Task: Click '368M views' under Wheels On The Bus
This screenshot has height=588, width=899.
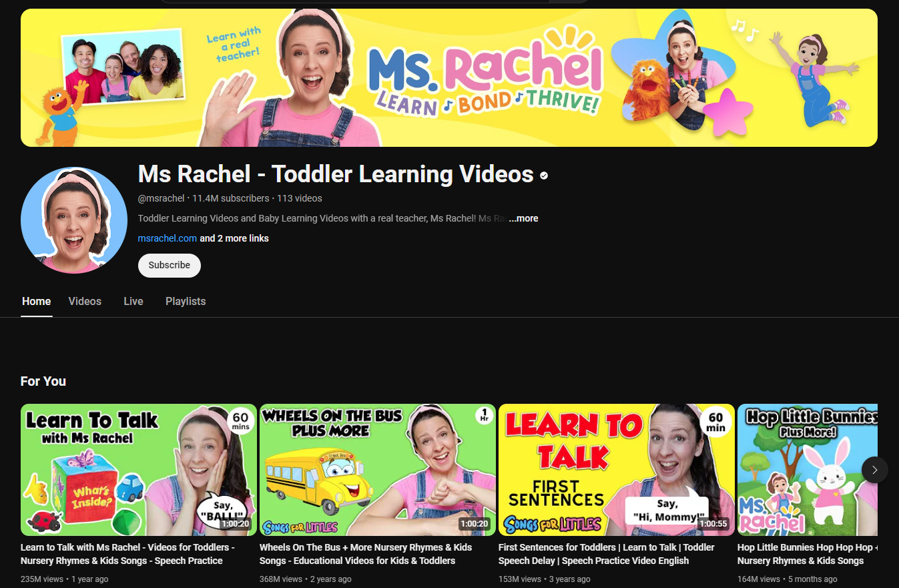Action: [x=281, y=579]
